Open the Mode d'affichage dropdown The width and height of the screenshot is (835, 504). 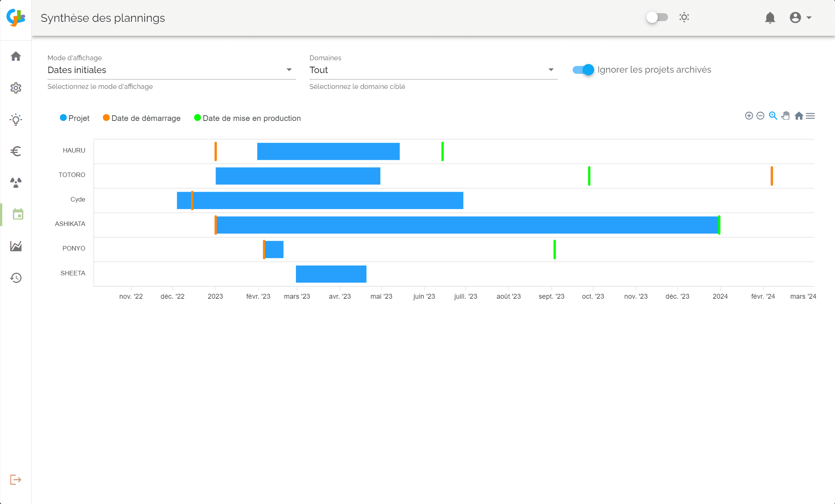172,70
